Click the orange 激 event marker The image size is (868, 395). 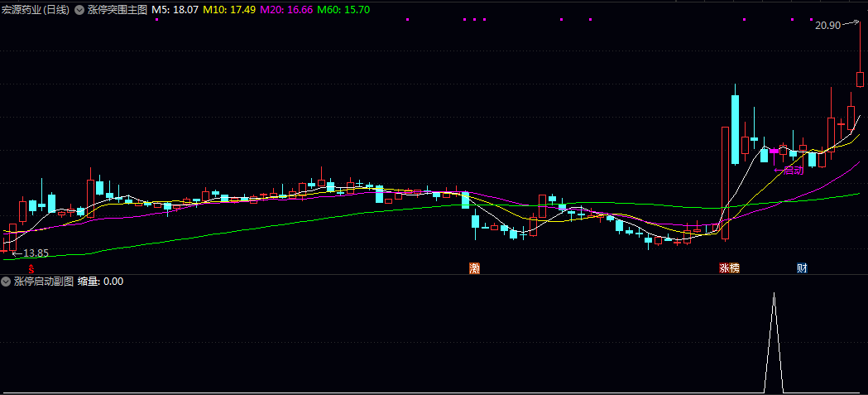coord(474,268)
